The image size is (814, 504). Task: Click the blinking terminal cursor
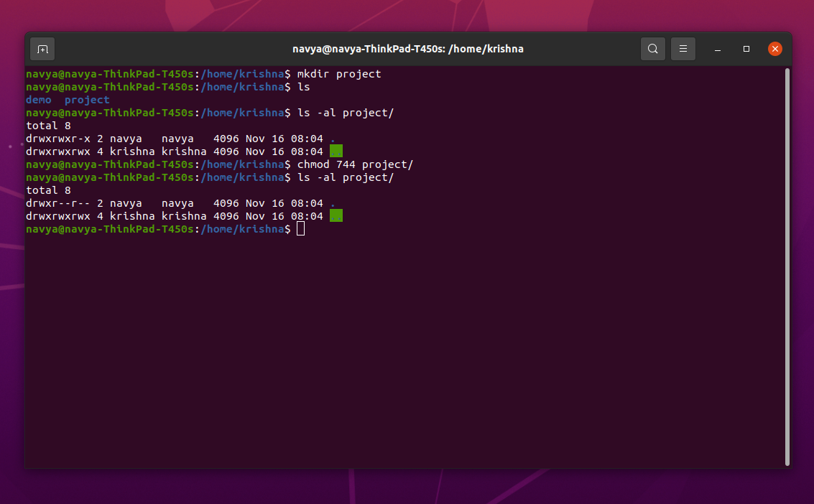[x=300, y=228]
